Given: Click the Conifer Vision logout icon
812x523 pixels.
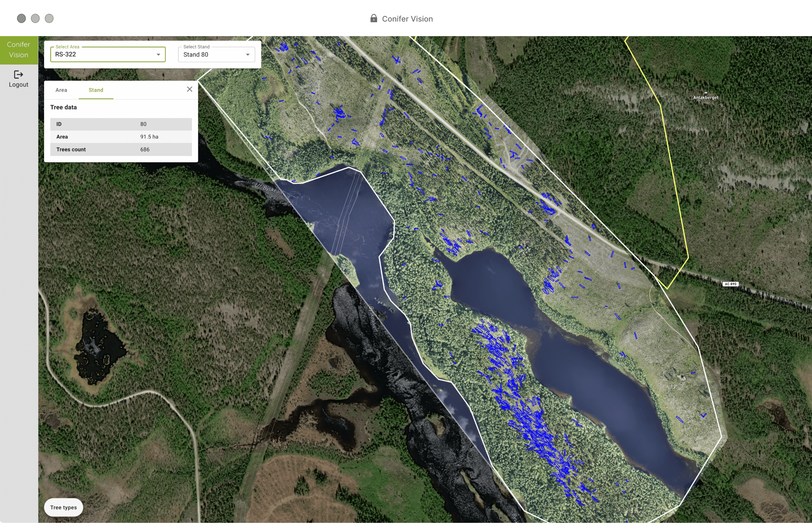Looking at the screenshot, I should click(x=18, y=74).
